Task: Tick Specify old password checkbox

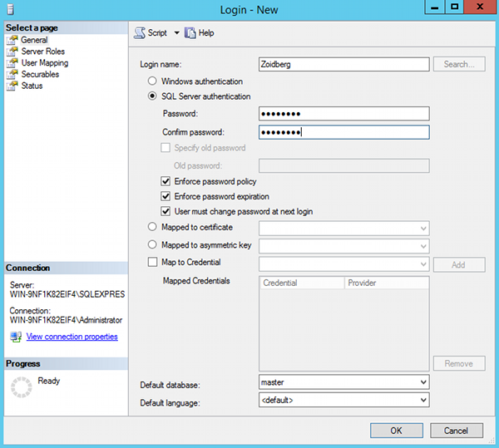Action: pyautogui.click(x=166, y=148)
